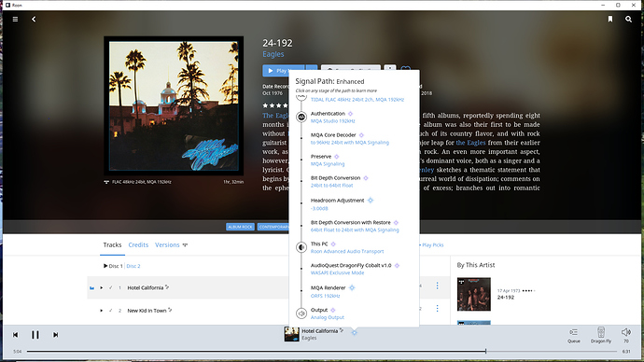The width and height of the screenshot is (644, 362).
Task: Switch to the Credits tab
Action: (x=138, y=244)
